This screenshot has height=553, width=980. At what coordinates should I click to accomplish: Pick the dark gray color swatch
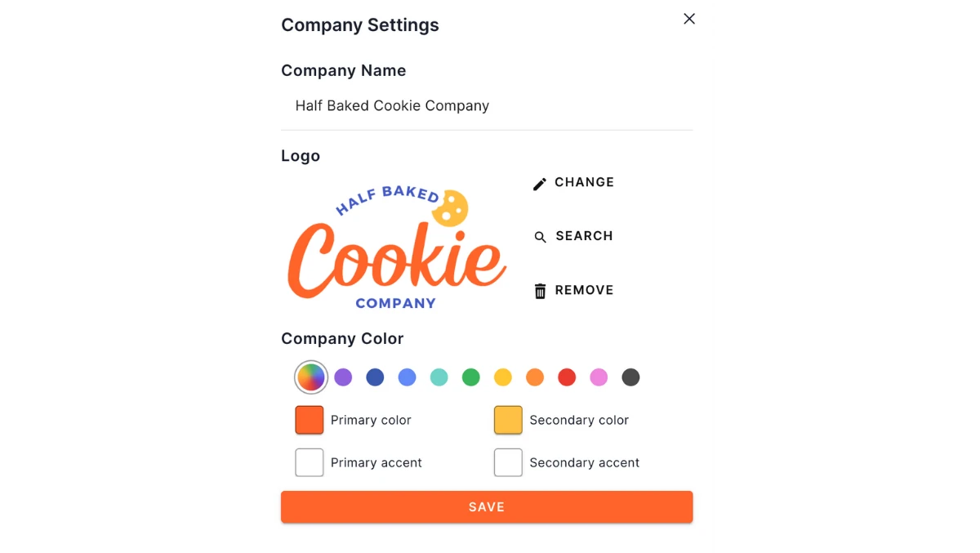click(630, 377)
